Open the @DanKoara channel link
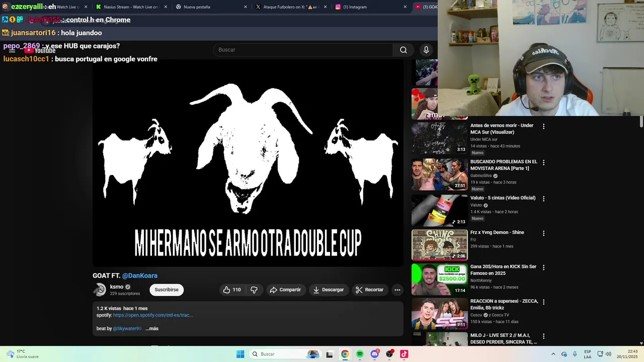This screenshot has height=362, width=644. tap(140, 276)
